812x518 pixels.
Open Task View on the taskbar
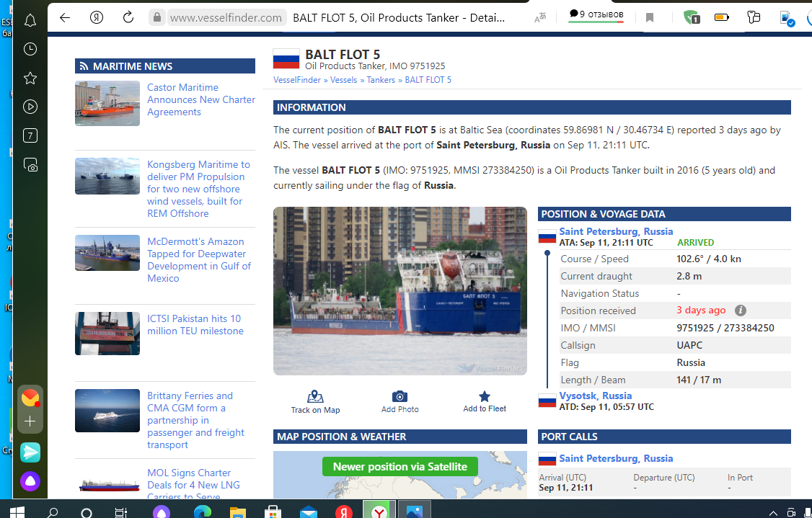120,512
